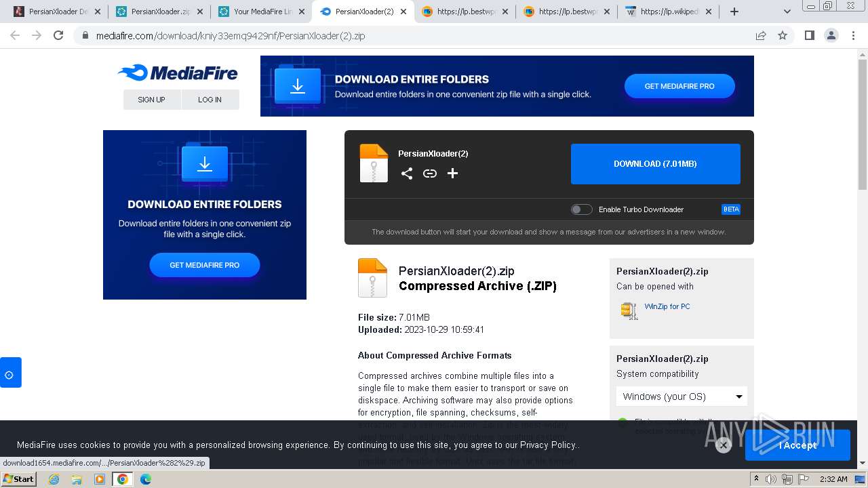This screenshot has width=868, height=488.
Task: Click the plus icon to save file
Action: tap(453, 174)
